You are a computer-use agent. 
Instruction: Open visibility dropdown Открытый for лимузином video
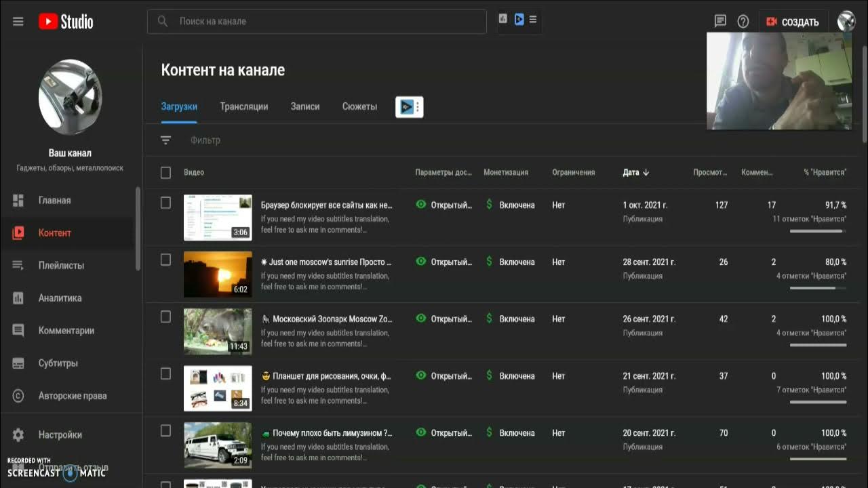(452, 433)
